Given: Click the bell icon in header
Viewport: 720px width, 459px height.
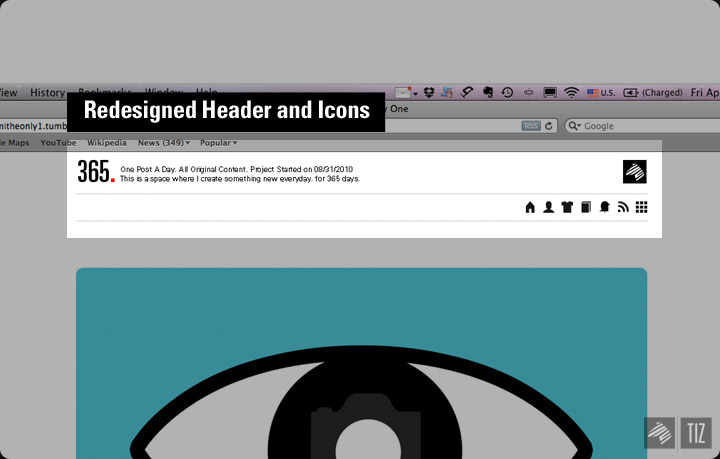Looking at the screenshot, I should [x=604, y=208].
